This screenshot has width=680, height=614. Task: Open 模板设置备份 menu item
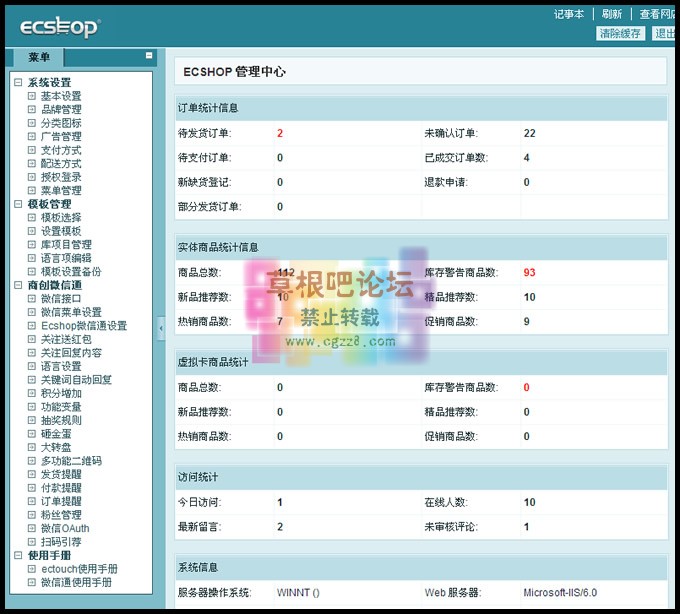coord(71,272)
